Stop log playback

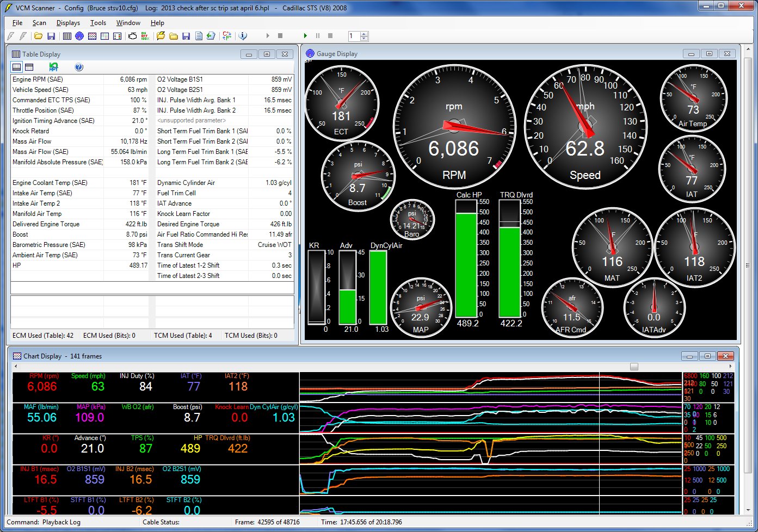pyautogui.click(x=330, y=36)
